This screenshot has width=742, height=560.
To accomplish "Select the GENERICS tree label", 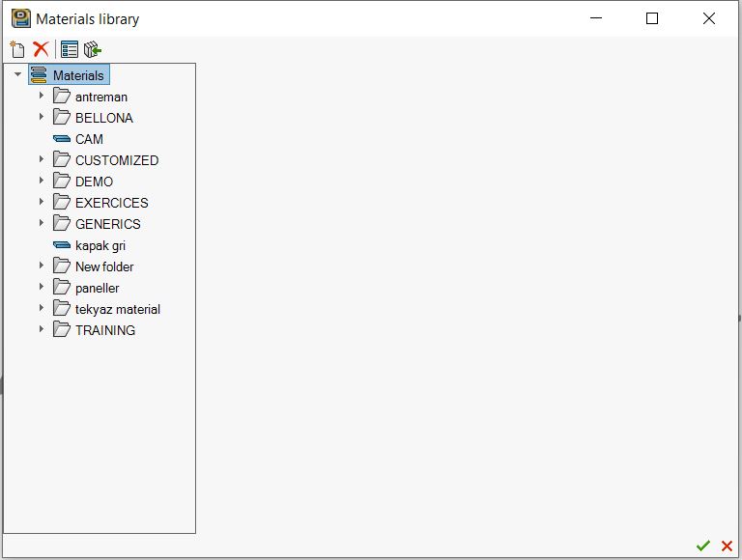I will (108, 224).
